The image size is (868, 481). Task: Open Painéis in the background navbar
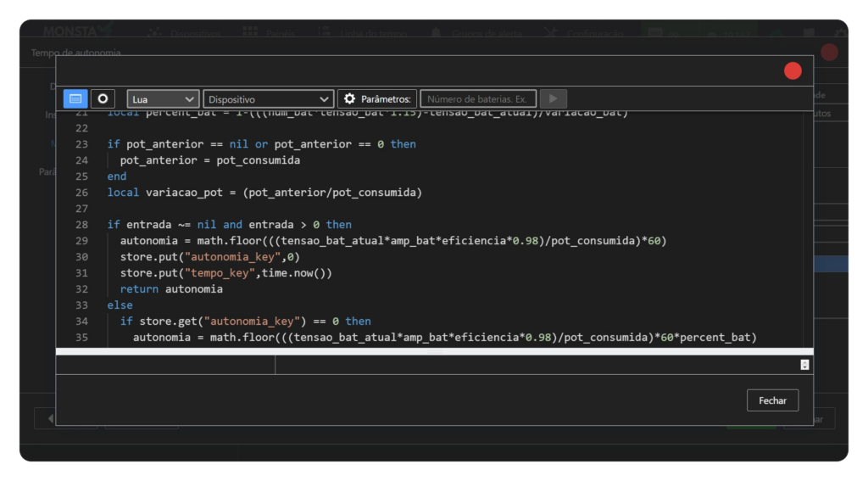point(270,33)
